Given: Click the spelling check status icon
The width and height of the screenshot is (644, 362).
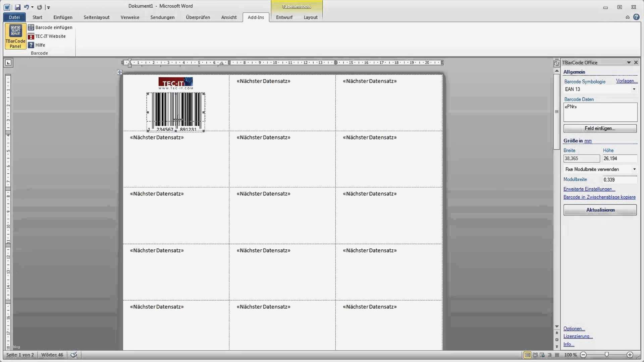Looking at the screenshot, I should [x=74, y=355].
